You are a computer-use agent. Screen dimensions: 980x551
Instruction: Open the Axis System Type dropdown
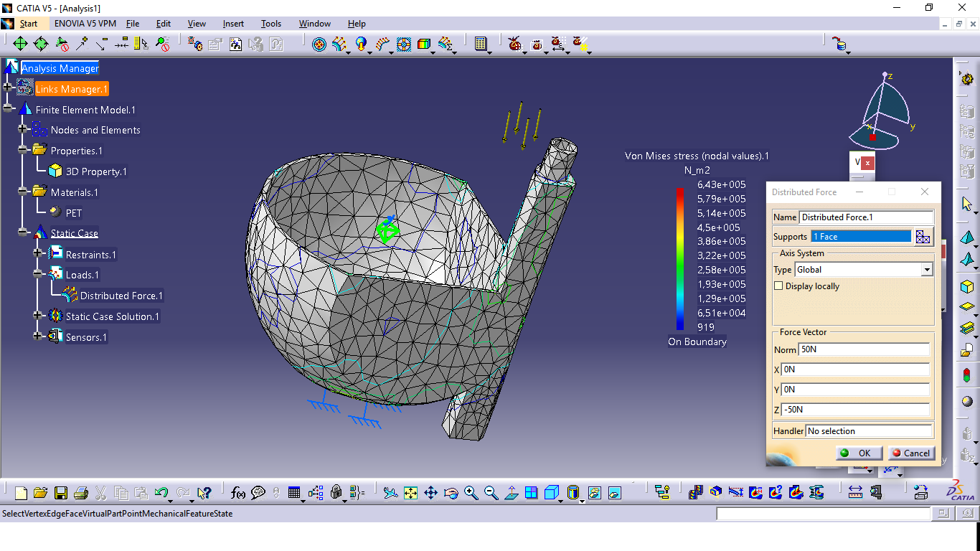coord(927,270)
